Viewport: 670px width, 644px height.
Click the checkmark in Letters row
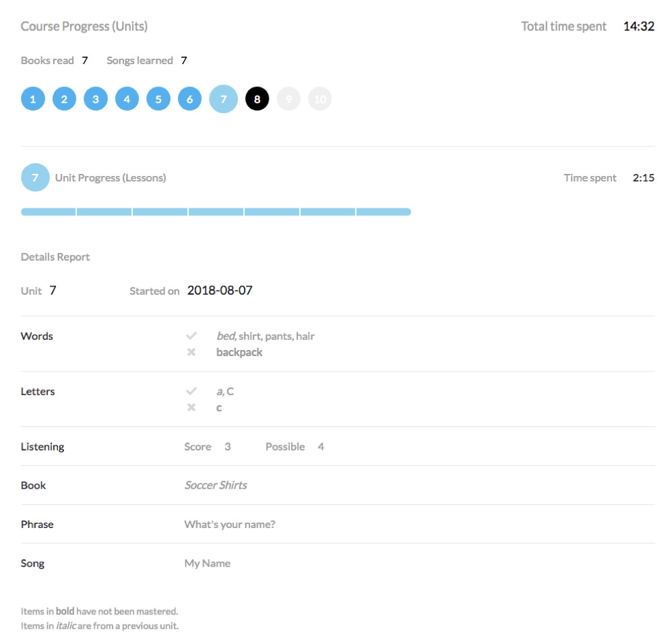tap(191, 391)
